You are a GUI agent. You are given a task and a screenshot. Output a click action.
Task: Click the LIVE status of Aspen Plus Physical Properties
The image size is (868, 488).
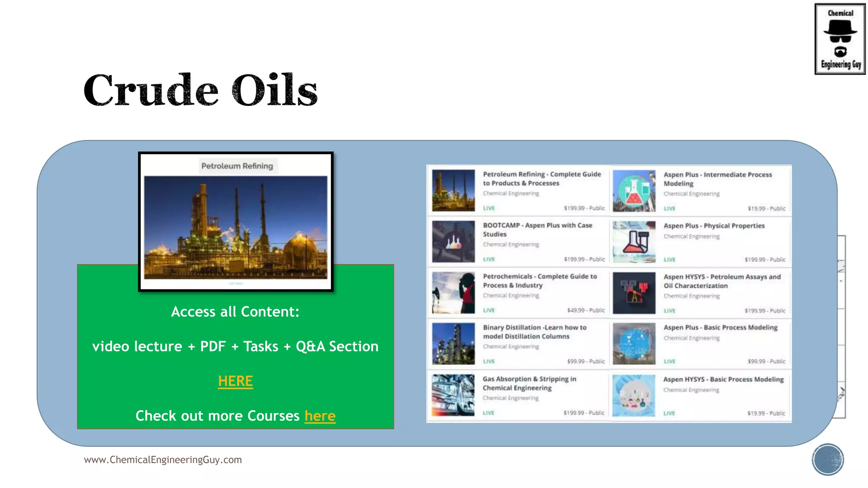670,260
